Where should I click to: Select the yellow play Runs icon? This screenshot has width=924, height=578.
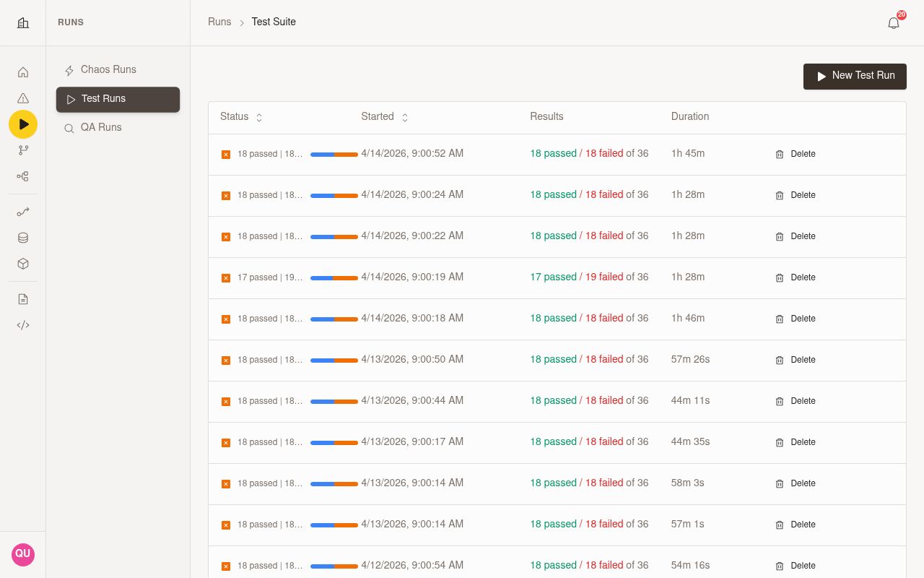point(23,124)
